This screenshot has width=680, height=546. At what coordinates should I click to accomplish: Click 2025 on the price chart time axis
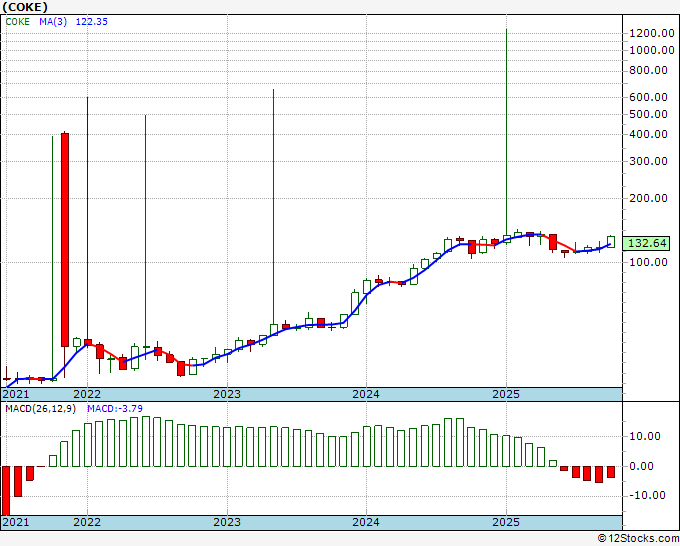point(506,394)
